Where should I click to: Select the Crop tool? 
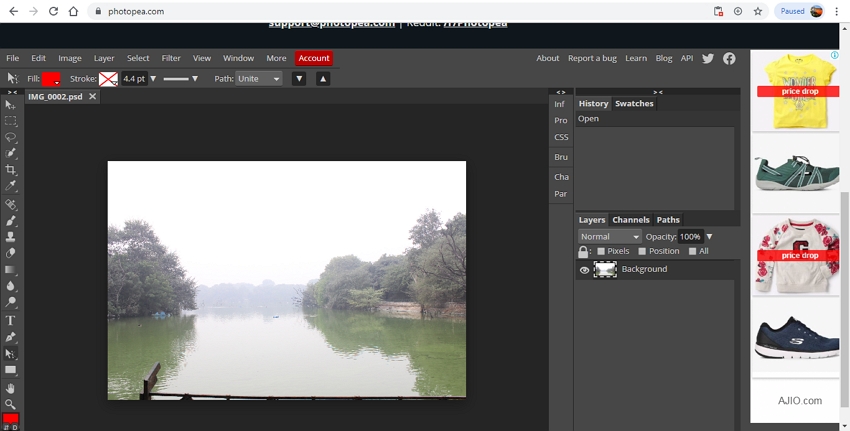11,170
